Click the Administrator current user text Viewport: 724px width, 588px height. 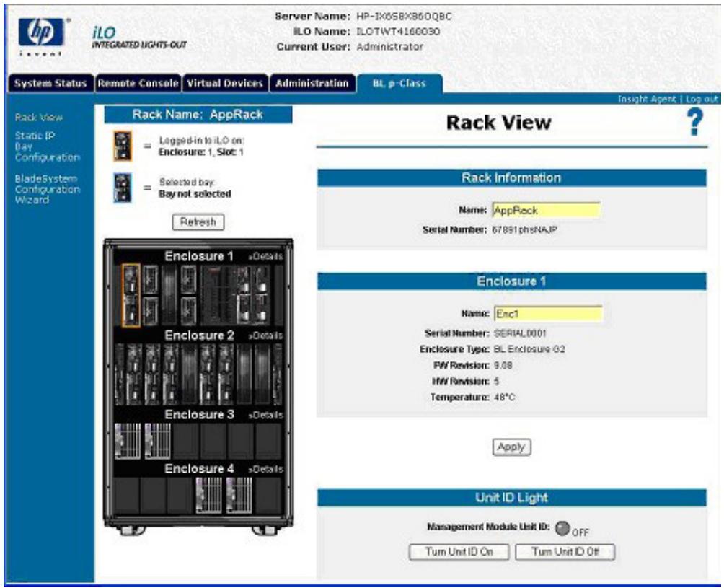pos(389,47)
